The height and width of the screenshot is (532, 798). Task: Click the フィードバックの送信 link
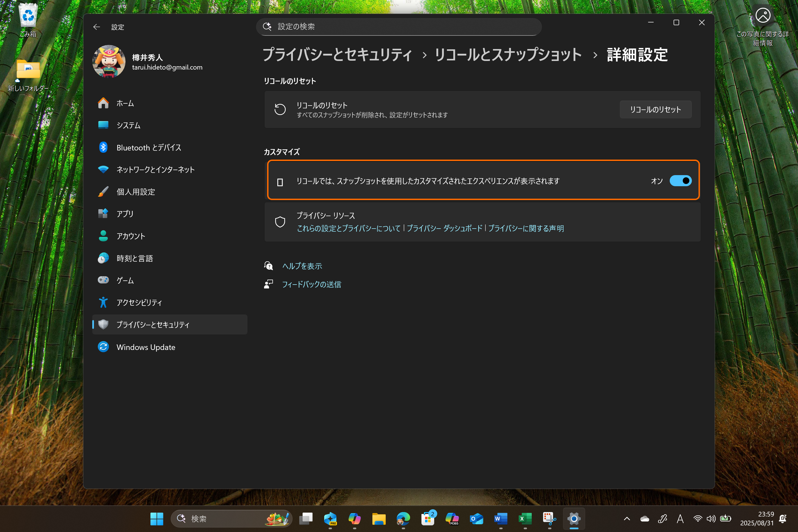(312, 284)
